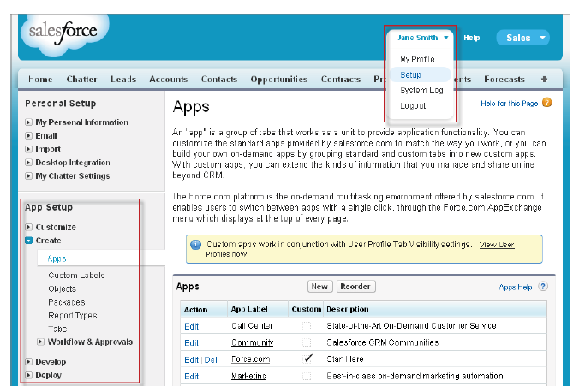Select System Log from user menu
The width and height of the screenshot is (585, 392).
pyautogui.click(x=421, y=90)
